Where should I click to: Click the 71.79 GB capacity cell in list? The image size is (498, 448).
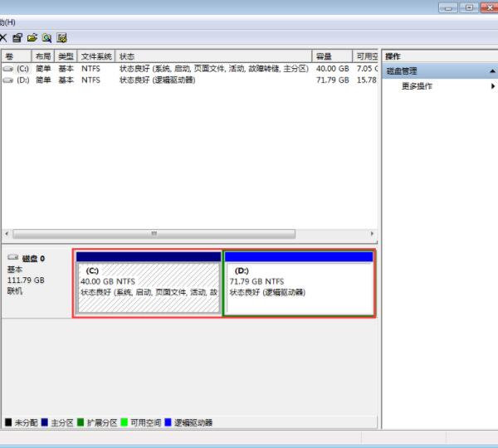(x=333, y=80)
